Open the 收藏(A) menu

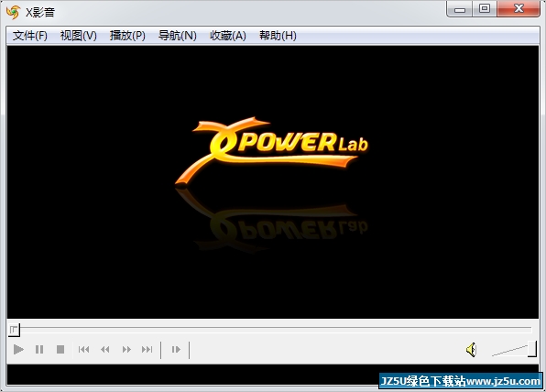coord(228,36)
